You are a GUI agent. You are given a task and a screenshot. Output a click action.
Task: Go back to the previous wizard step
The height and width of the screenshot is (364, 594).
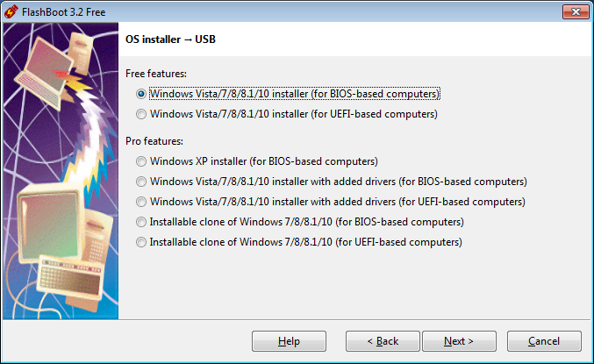click(383, 341)
